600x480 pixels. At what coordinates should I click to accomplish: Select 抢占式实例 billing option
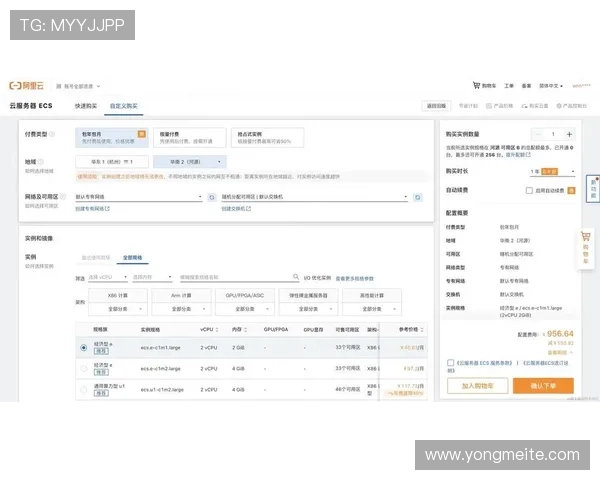267,138
